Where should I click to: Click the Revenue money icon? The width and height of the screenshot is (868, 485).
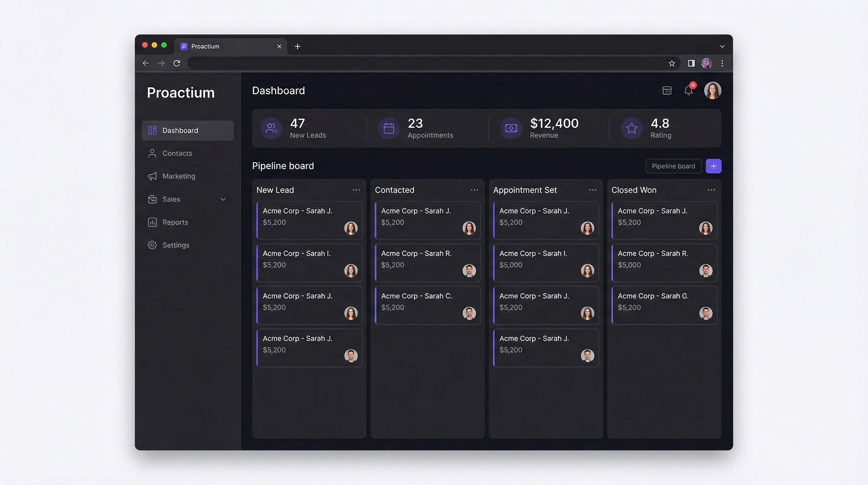511,128
